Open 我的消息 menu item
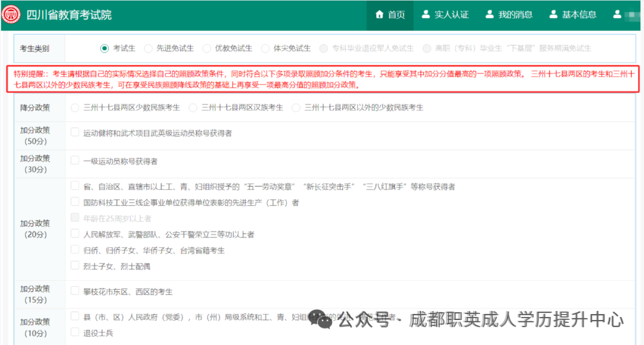Image resolution: width=644 pixels, height=345 pixels. coord(509,15)
